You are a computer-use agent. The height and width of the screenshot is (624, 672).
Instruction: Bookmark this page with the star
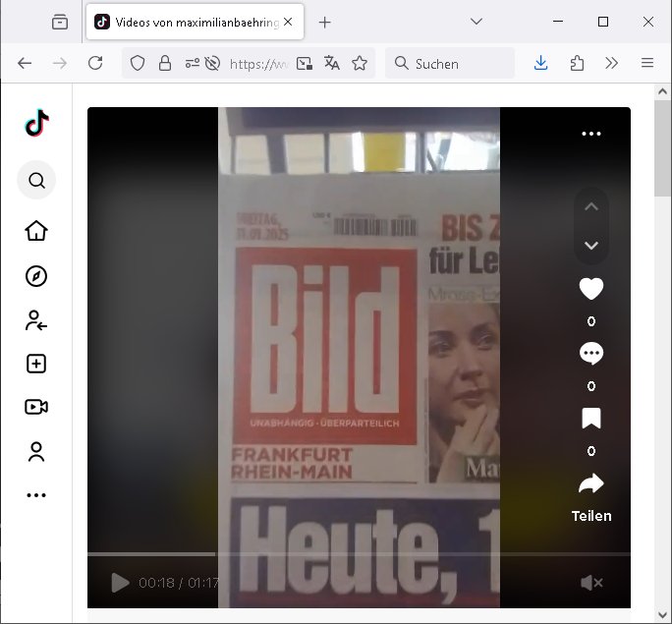coord(360,64)
